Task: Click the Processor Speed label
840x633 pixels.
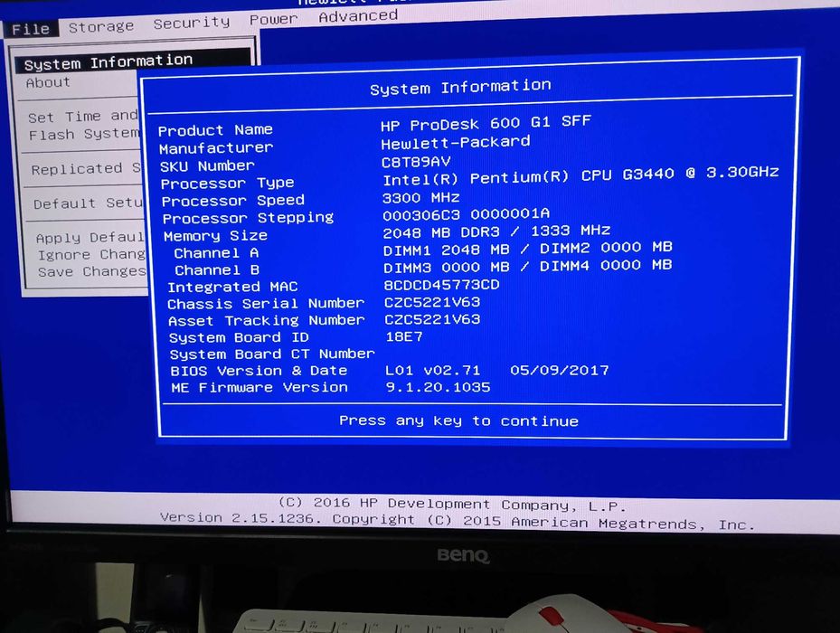Action: [233, 201]
